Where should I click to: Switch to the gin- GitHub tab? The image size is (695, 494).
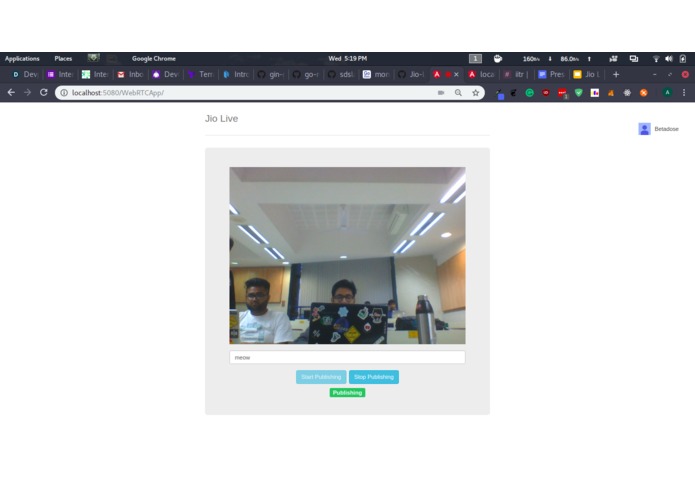click(x=271, y=74)
